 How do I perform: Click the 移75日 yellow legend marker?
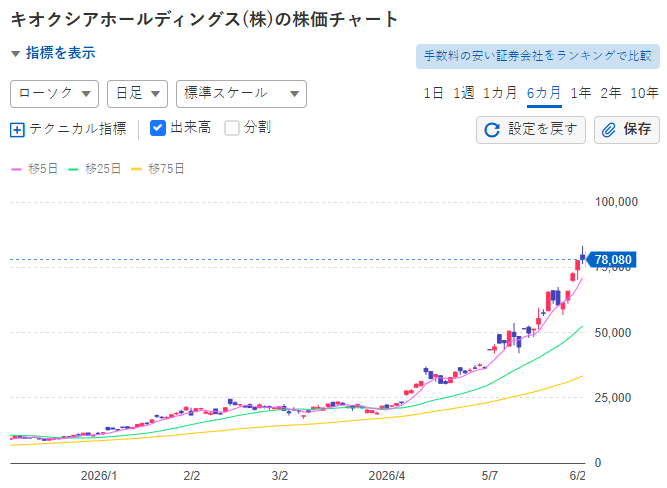136,169
